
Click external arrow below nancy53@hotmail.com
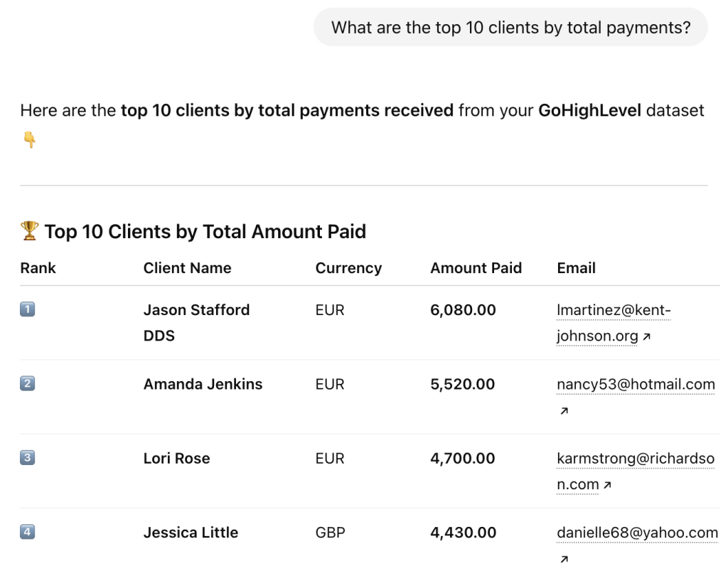pyautogui.click(x=564, y=411)
